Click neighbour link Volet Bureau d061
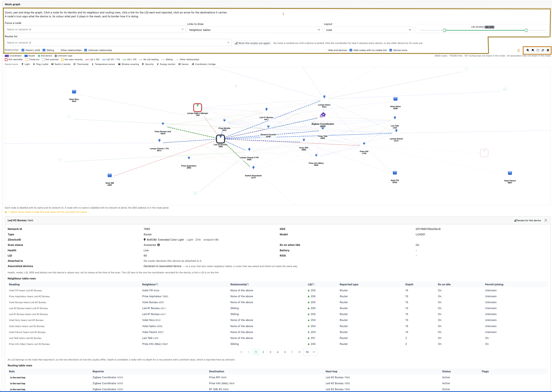This screenshot has height=392, width=552. pos(153,302)
